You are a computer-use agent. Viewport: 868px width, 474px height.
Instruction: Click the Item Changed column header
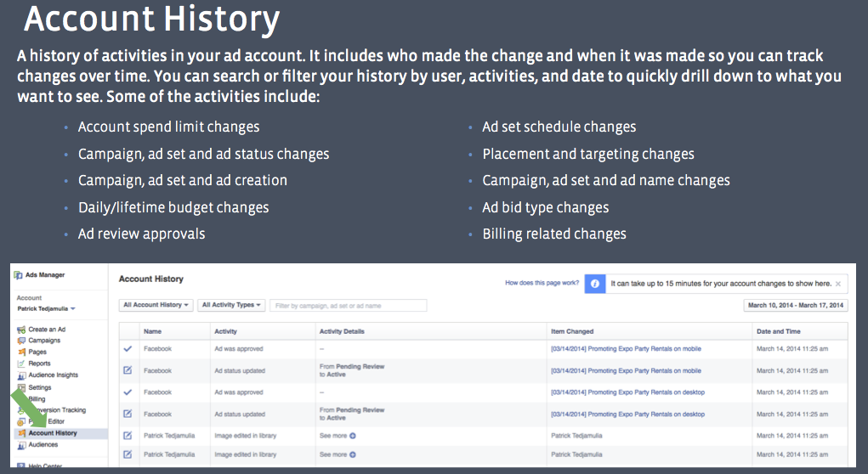572,331
